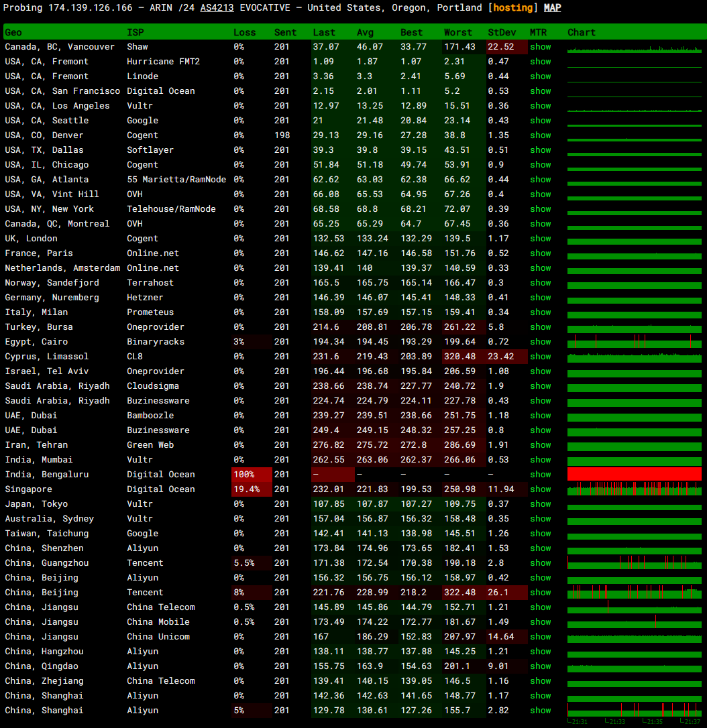
Task: Click the StDev column header
Action: click(x=502, y=32)
